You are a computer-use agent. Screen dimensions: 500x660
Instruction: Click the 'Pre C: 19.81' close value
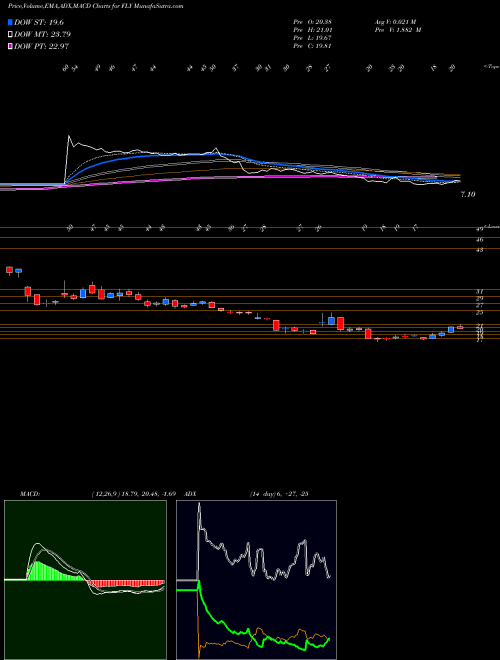pyautogui.click(x=314, y=46)
